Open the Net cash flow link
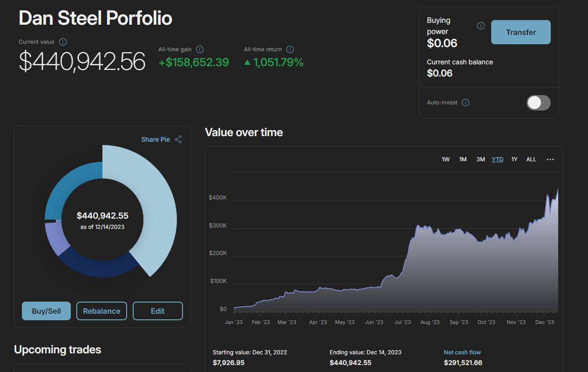This screenshot has width=588, height=372. 462,352
